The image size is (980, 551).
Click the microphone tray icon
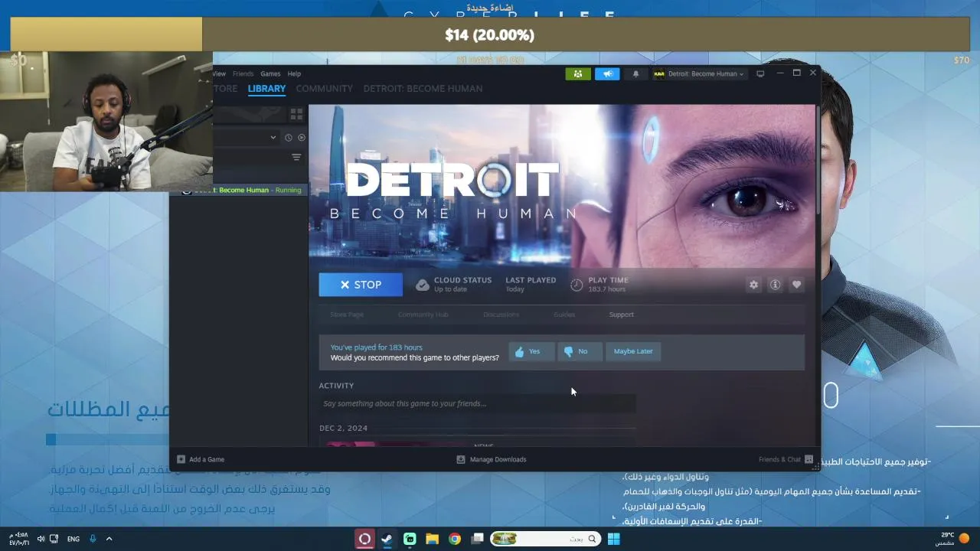pos(93,539)
